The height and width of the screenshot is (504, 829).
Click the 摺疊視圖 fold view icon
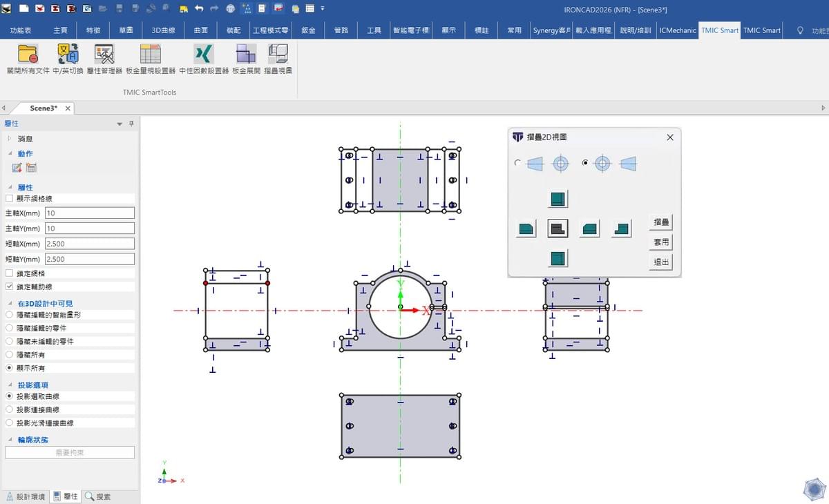point(278,54)
